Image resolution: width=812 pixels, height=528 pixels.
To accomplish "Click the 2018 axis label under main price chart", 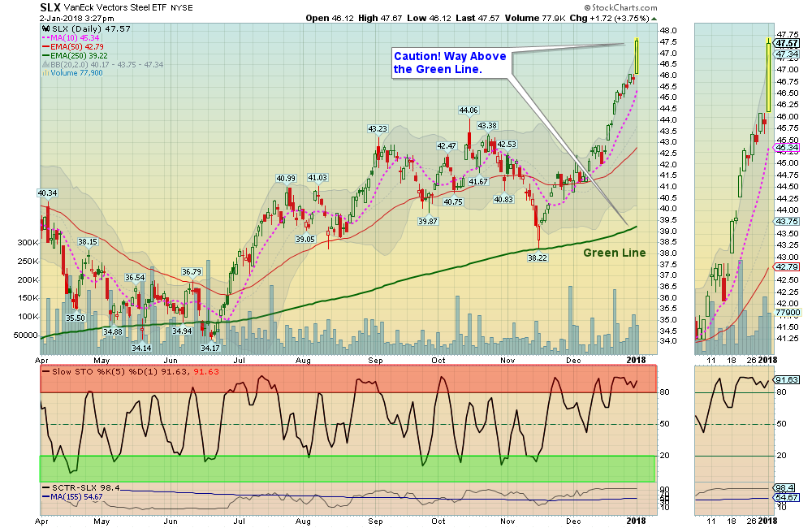I will [637, 360].
